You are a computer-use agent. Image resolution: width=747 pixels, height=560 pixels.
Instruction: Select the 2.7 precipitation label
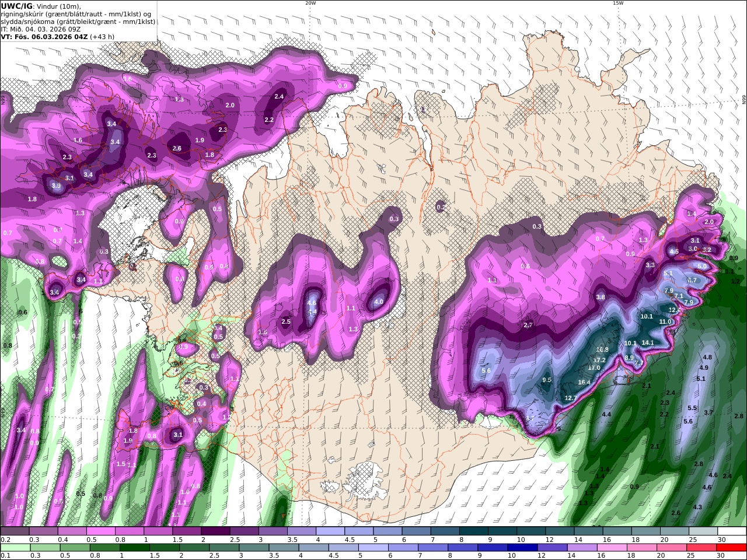click(529, 325)
